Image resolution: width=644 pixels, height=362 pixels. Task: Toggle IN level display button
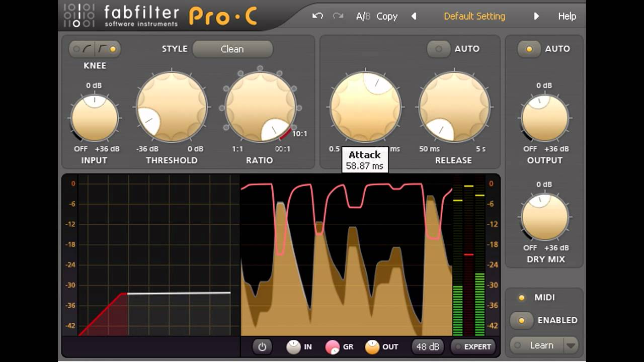(293, 346)
